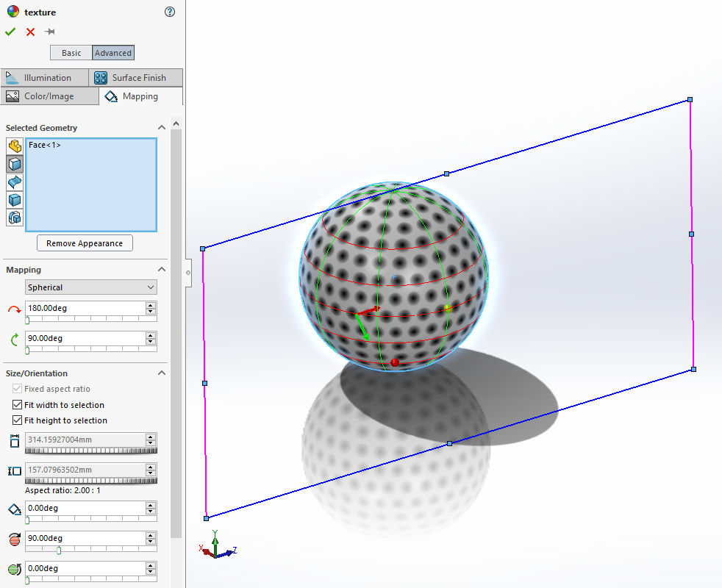Enable Fixed aspect ratio
722x588 pixels.
18,390
